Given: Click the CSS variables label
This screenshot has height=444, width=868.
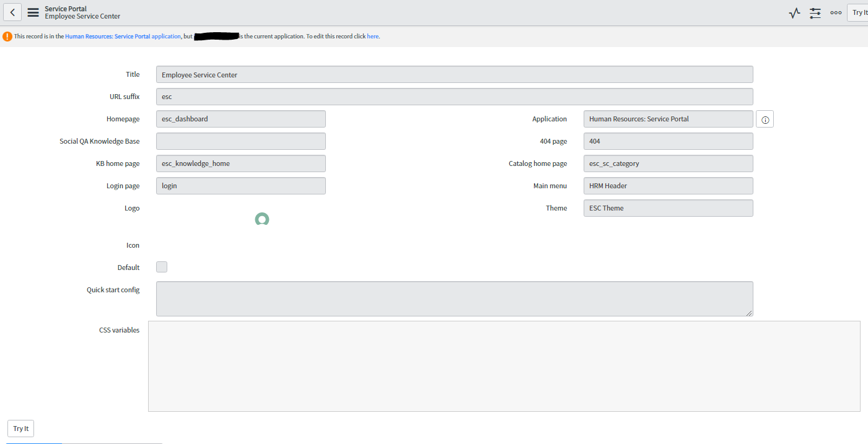Looking at the screenshot, I should click(120, 330).
